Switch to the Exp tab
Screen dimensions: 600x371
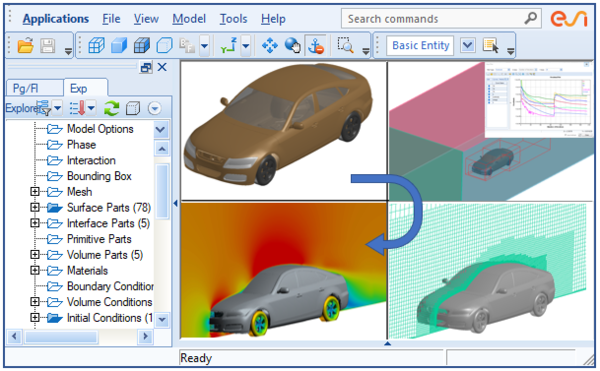click(85, 88)
